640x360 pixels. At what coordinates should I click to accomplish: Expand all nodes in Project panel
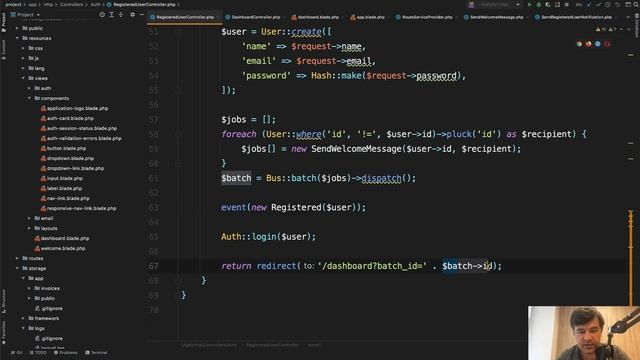[111, 15]
